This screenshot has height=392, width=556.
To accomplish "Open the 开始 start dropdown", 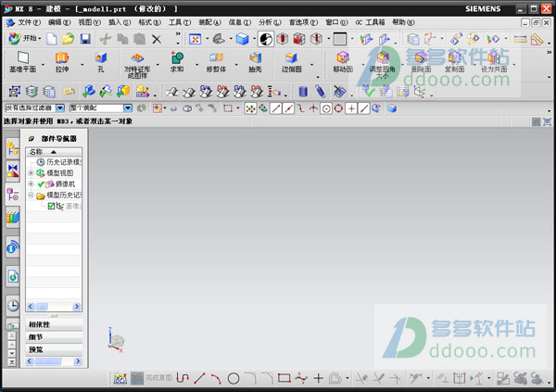I will (x=24, y=38).
